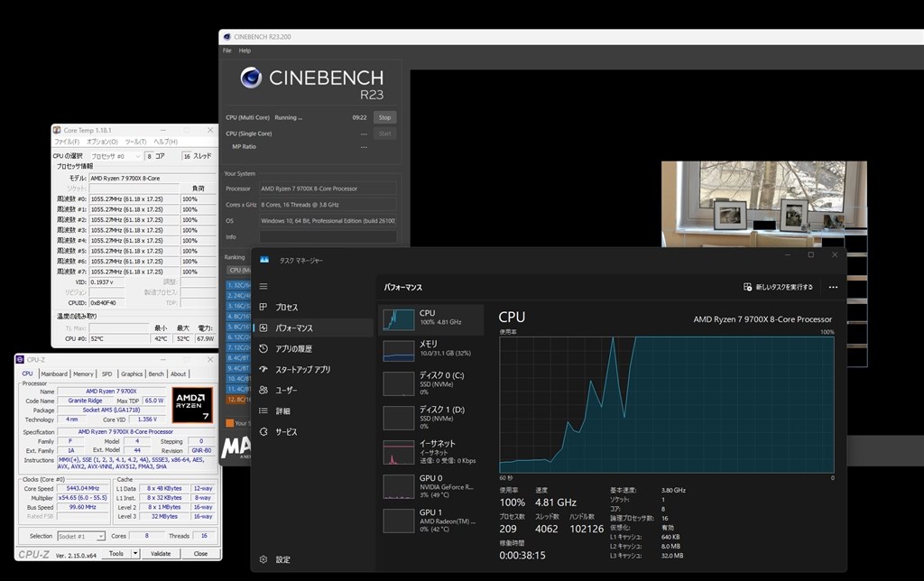Click Core Temp model field AMD Ryzen 7 9700X 8-Core
Screen dimensions: 924x581
tap(152, 178)
